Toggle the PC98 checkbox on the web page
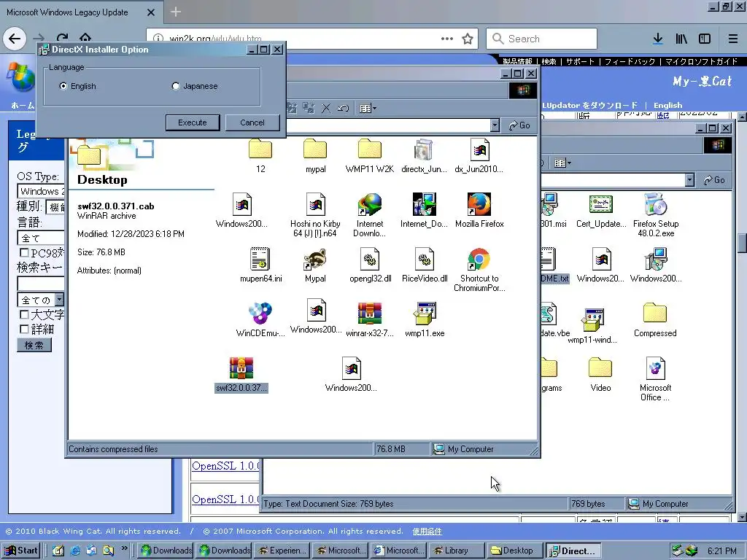 pyautogui.click(x=24, y=252)
